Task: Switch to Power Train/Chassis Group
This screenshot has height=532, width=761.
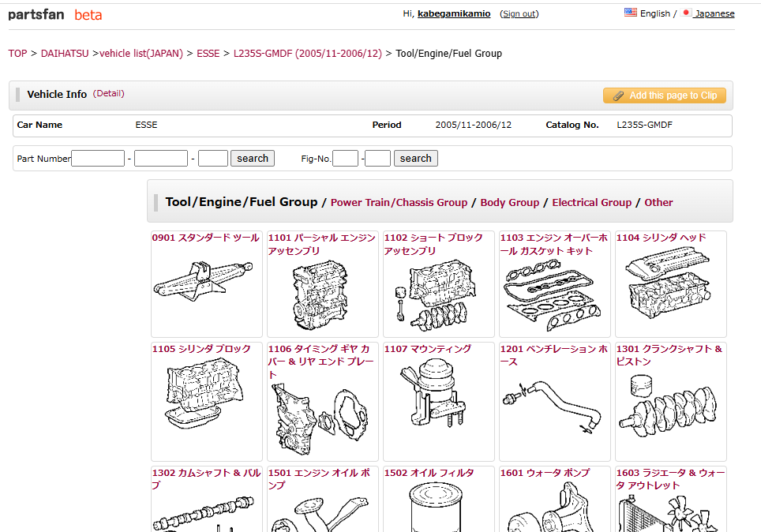Action: pyautogui.click(x=399, y=203)
